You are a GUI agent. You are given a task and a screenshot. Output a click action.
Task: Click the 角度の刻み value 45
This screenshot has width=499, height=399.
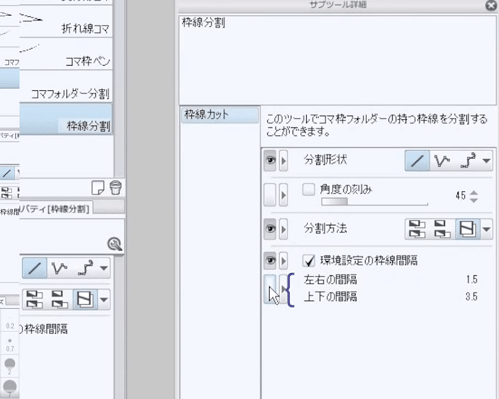pos(460,195)
